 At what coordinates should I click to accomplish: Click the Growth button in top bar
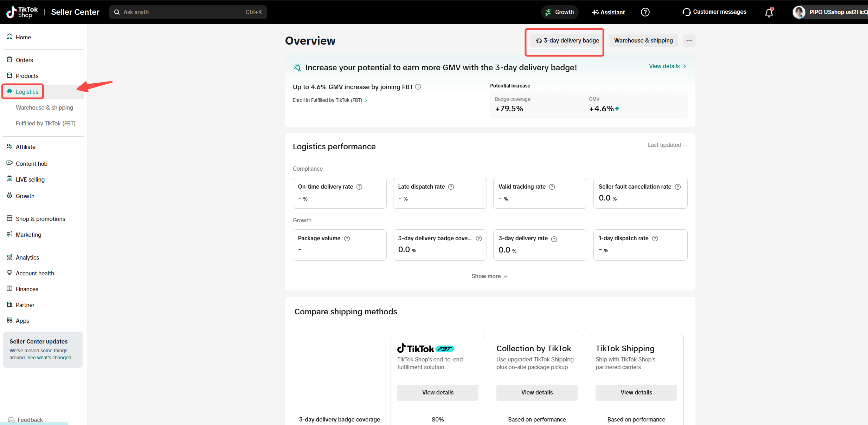click(560, 12)
